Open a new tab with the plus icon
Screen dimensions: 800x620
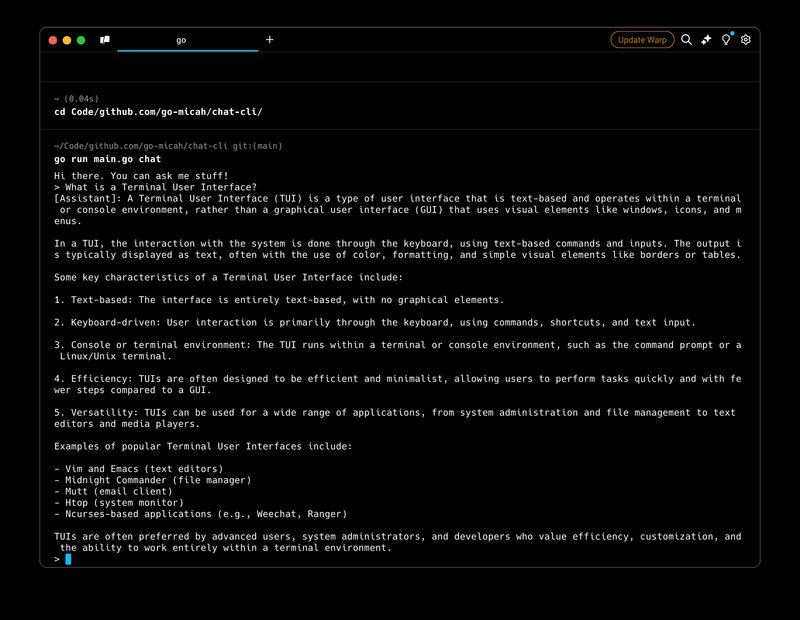tap(269, 40)
